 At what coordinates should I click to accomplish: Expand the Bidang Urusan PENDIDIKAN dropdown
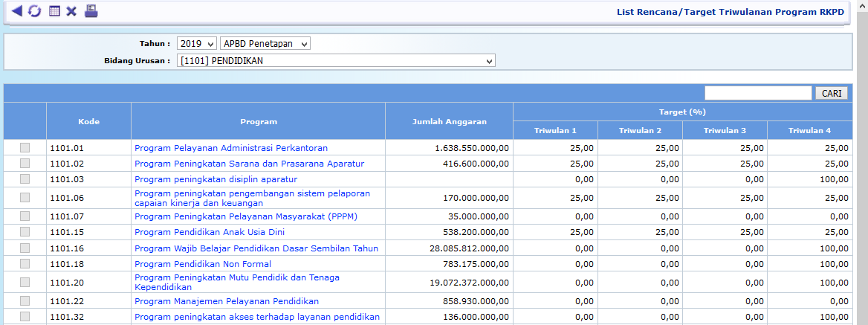336,60
